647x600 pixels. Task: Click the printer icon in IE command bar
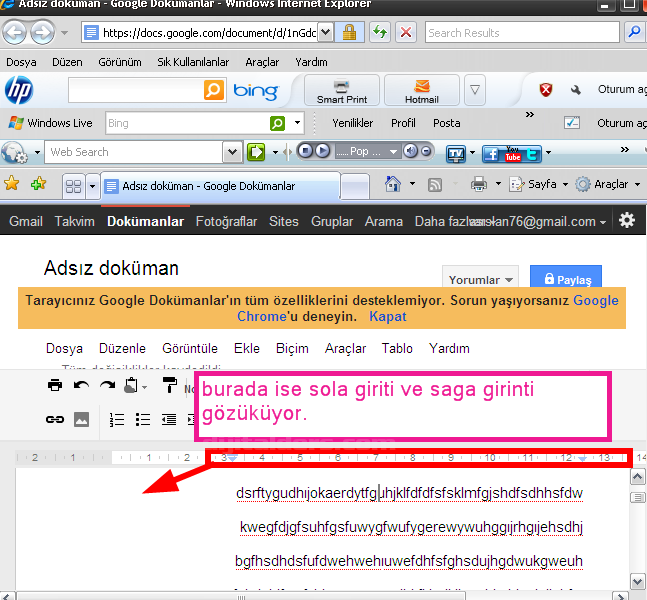tap(479, 184)
